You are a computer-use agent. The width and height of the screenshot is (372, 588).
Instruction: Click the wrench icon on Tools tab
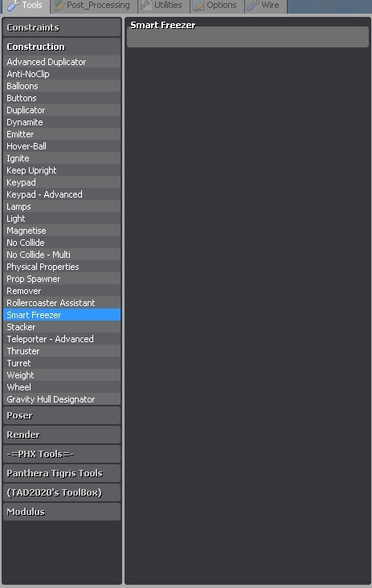[x=14, y=6]
